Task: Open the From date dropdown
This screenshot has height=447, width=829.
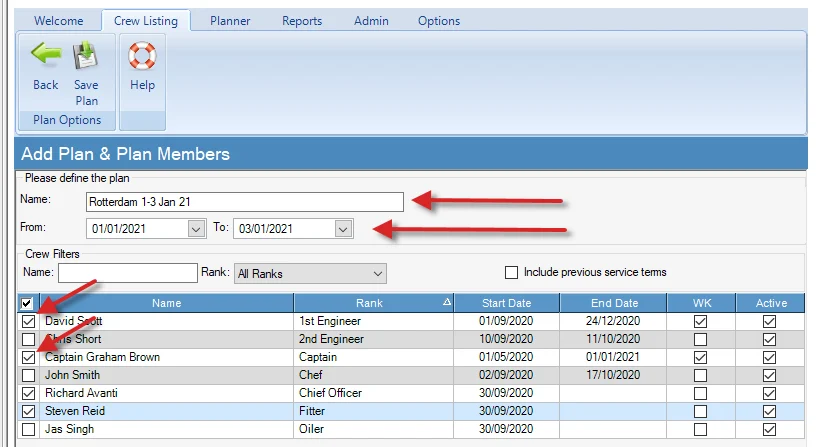Action: 196,229
